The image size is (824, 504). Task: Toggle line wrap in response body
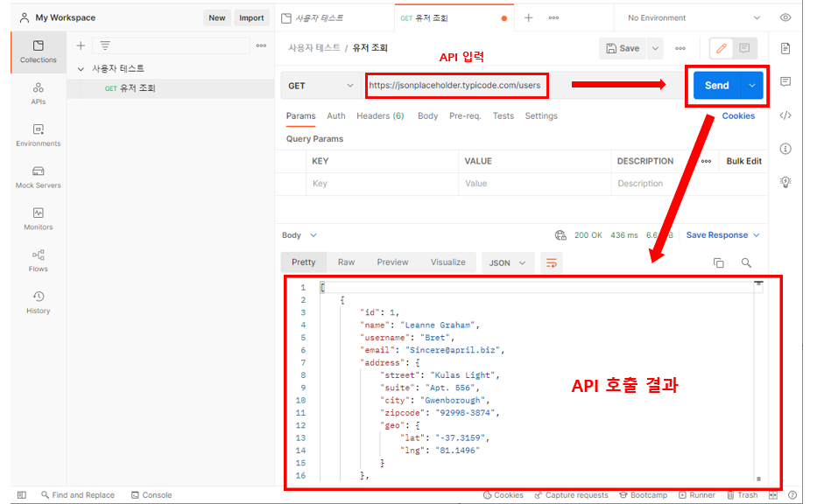(552, 263)
